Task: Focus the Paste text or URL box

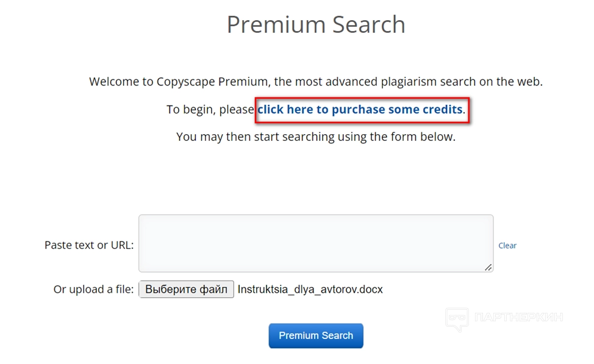Action: pos(315,243)
